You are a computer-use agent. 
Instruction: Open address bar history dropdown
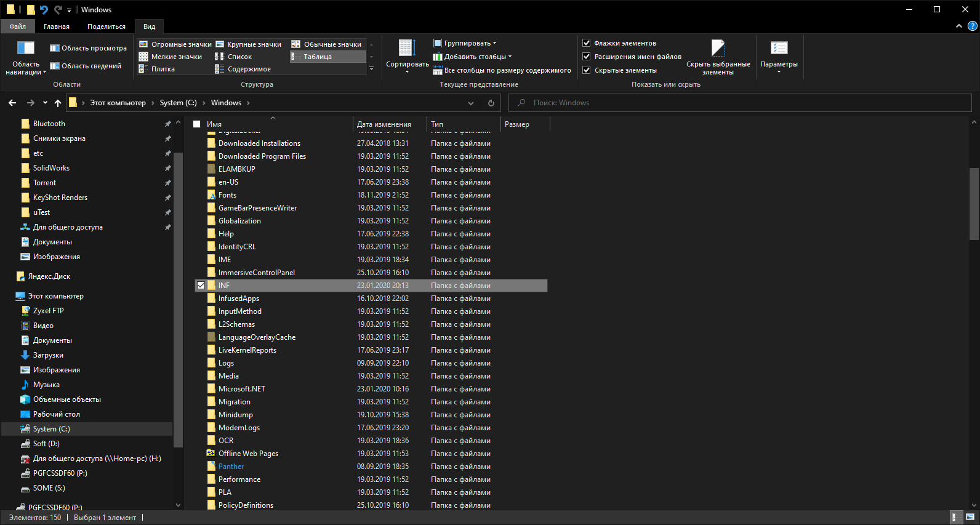(x=471, y=103)
